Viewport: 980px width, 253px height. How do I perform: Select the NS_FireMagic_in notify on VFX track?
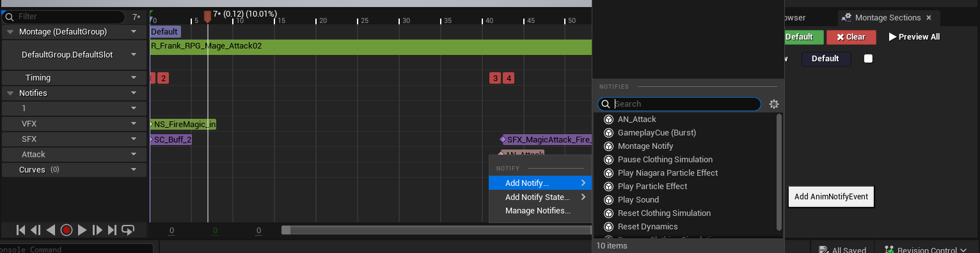[184, 125]
